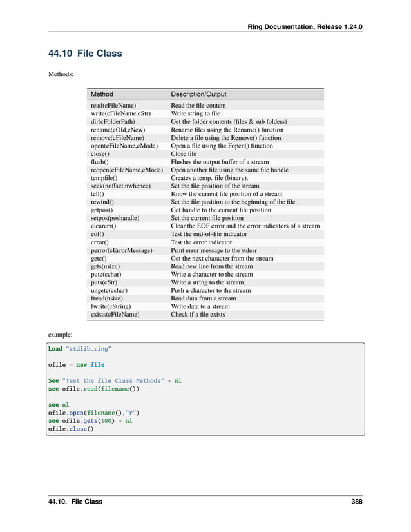Click the 'gets(nsize)' method cell
The image size is (411, 532).
(106, 266)
